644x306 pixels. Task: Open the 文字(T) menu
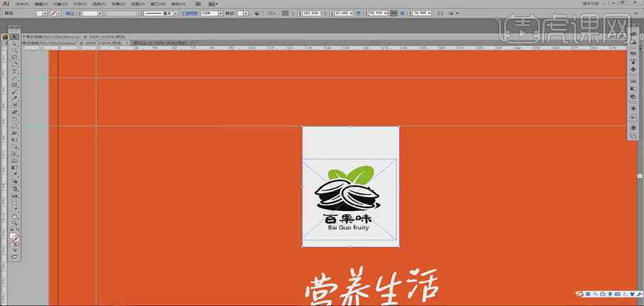[80, 4]
